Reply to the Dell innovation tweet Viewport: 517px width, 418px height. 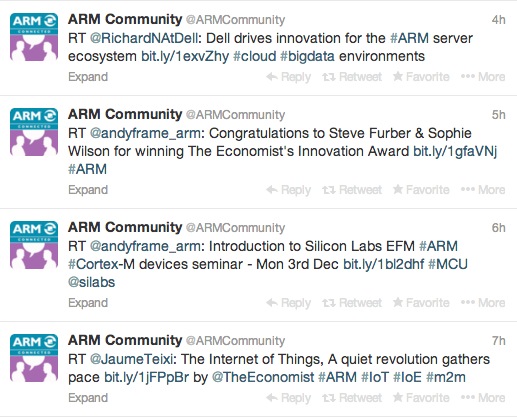point(289,77)
